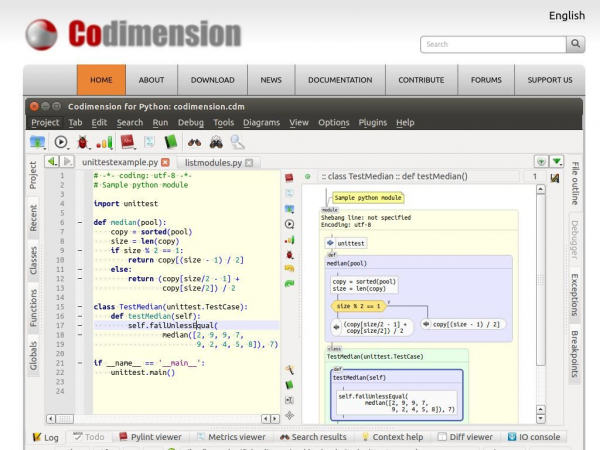Click the editor horizontal scrollbar handle
The height and width of the screenshot is (450, 600).
click(x=65, y=419)
